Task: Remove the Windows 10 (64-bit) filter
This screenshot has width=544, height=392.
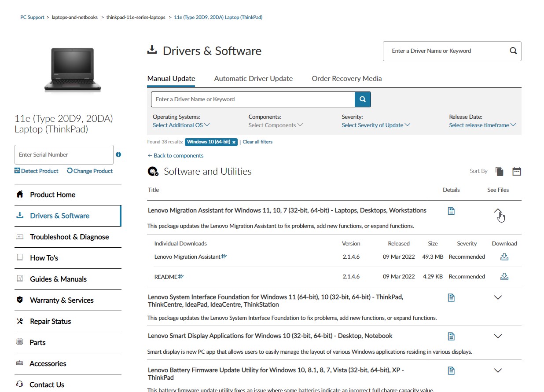Action: point(235,142)
